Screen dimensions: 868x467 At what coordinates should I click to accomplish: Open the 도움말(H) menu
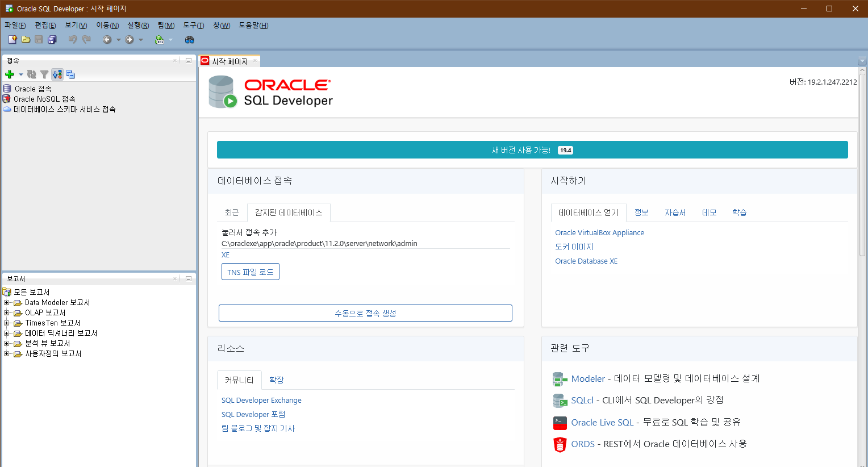pos(253,26)
